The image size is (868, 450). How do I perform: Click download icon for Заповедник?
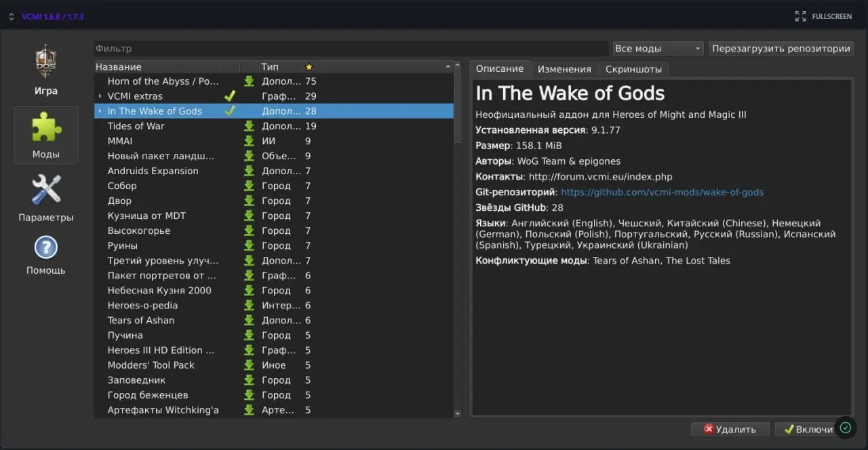[x=249, y=380]
